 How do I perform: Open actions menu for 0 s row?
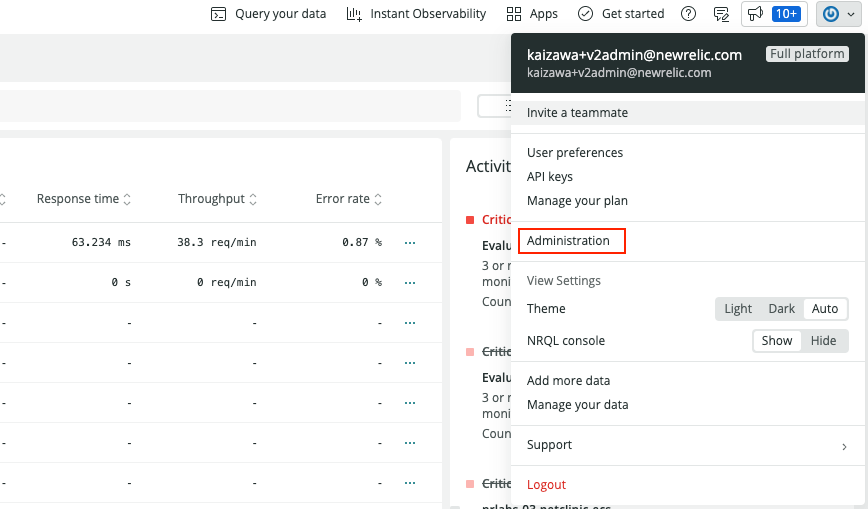410,282
